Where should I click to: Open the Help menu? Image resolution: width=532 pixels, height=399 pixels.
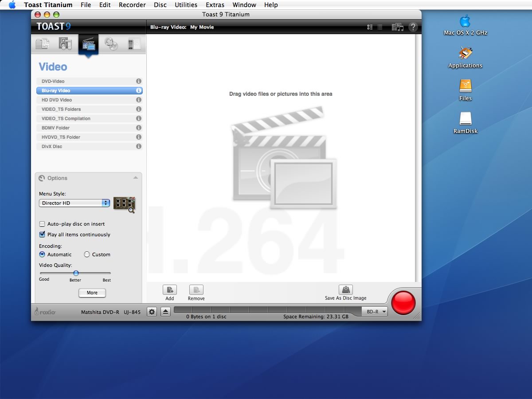[271, 5]
